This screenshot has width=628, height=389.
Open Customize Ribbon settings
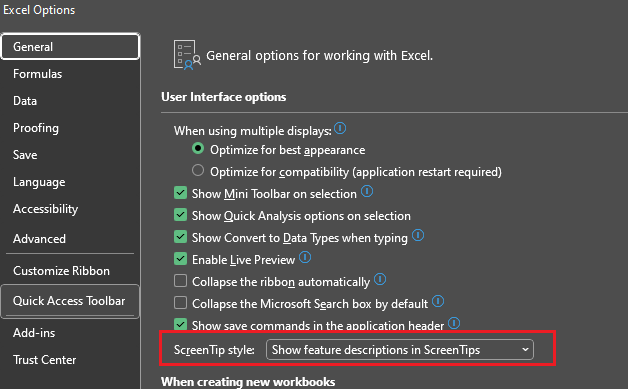pyautogui.click(x=70, y=271)
